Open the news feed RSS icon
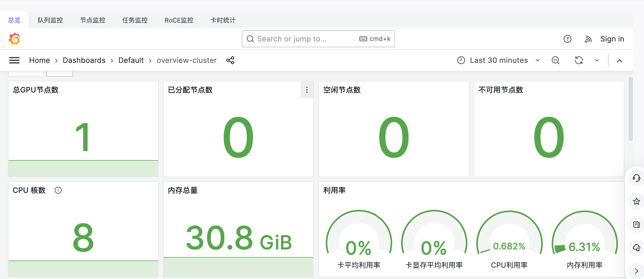This screenshot has height=279, width=644. pos(588,39)
